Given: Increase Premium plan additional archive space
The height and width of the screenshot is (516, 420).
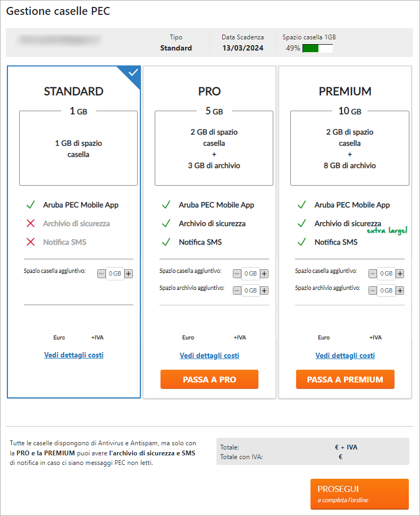Looking at the screenshot, I should pos(400,290).
